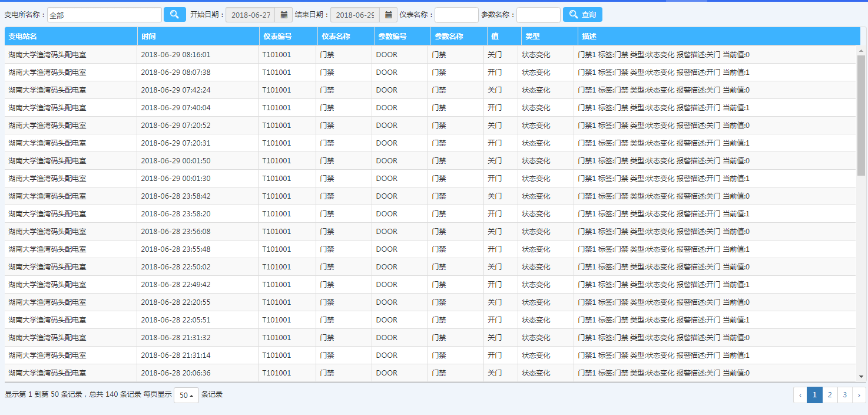Click the 变电站名 column header
The width and height of the screenshot is (868, 415).
24,35
